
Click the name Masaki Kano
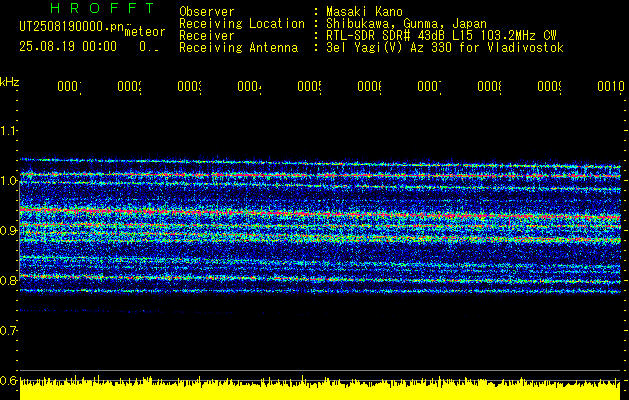(364, 11)
